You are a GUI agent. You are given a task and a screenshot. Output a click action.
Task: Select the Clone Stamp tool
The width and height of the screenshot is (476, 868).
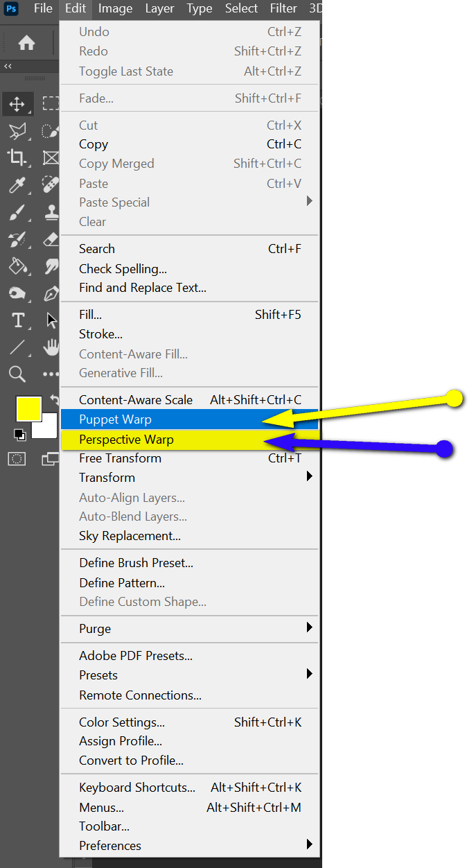51,212
